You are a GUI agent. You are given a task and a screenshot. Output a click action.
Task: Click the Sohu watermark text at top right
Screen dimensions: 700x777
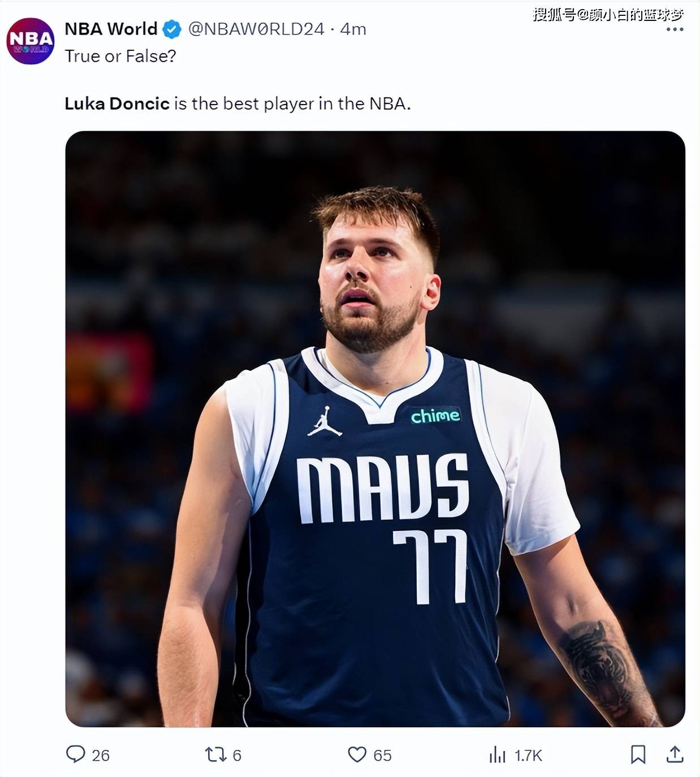tap(608, 14)
